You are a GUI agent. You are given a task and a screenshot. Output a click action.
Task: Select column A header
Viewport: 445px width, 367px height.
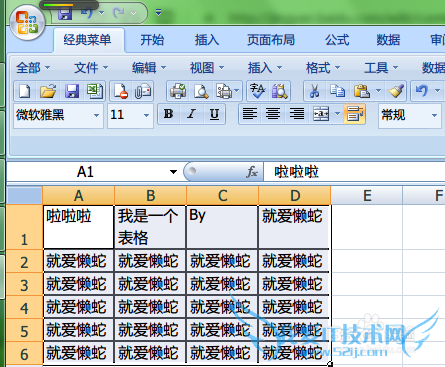(x=79, y=195)
